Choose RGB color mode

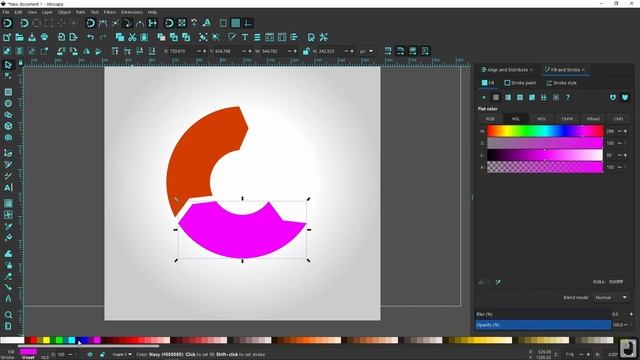pyautogui.click(x=490, y=119)
